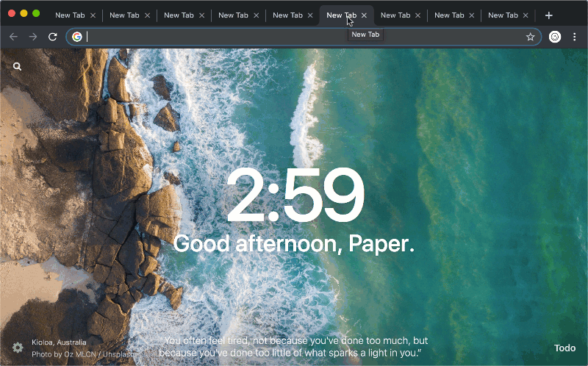Bookmark this page with the star icon
The height and width of the screenshot is (366, 588).
(x=530, y=37)
